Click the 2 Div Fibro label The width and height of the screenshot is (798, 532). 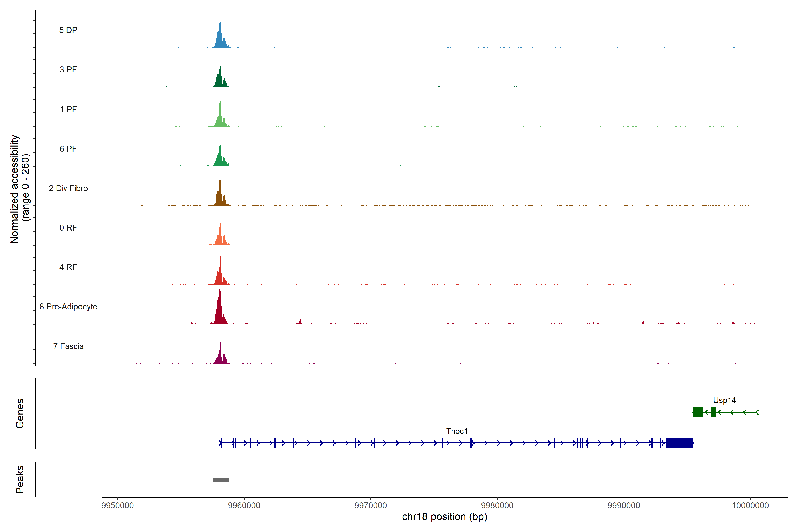(68, 188)
